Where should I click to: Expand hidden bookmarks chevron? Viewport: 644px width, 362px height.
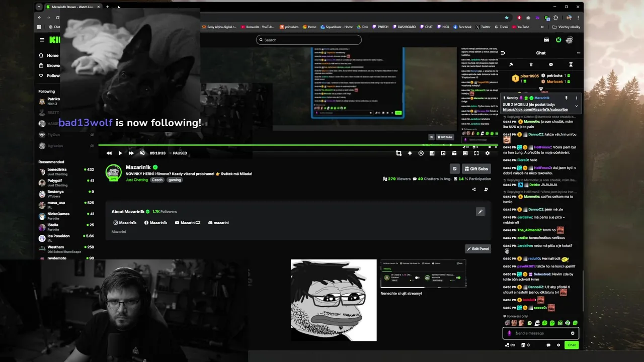pos(542,27)
